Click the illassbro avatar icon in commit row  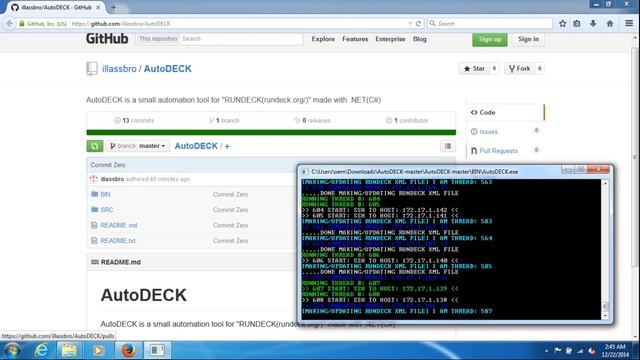click(x=93, y=179)
